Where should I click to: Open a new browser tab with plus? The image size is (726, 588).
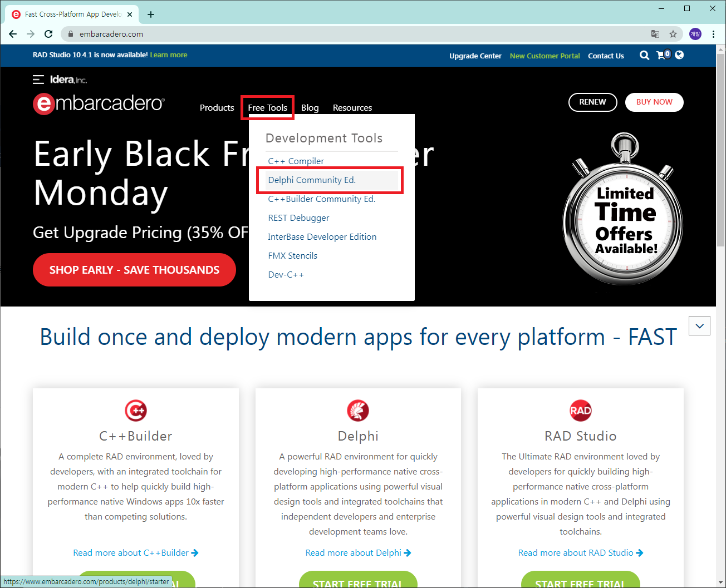pos(151,14)
